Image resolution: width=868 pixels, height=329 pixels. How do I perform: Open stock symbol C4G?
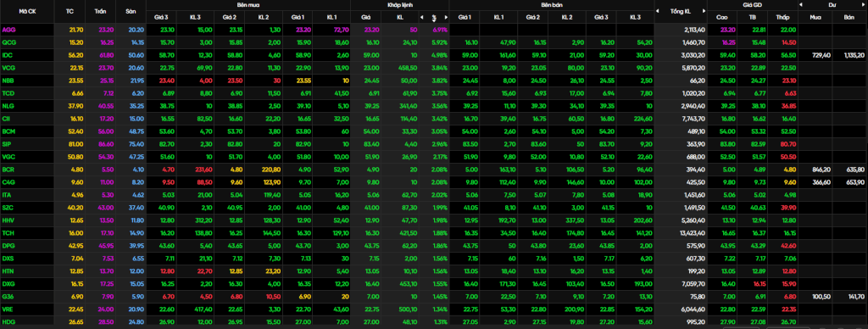(x=8, y=182)
